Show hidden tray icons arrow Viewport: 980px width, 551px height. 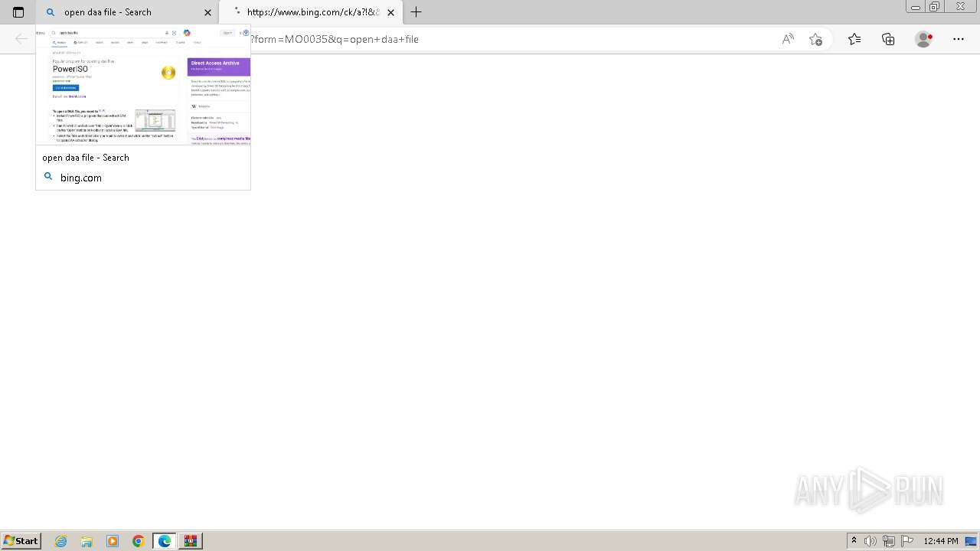coord(854,541)
